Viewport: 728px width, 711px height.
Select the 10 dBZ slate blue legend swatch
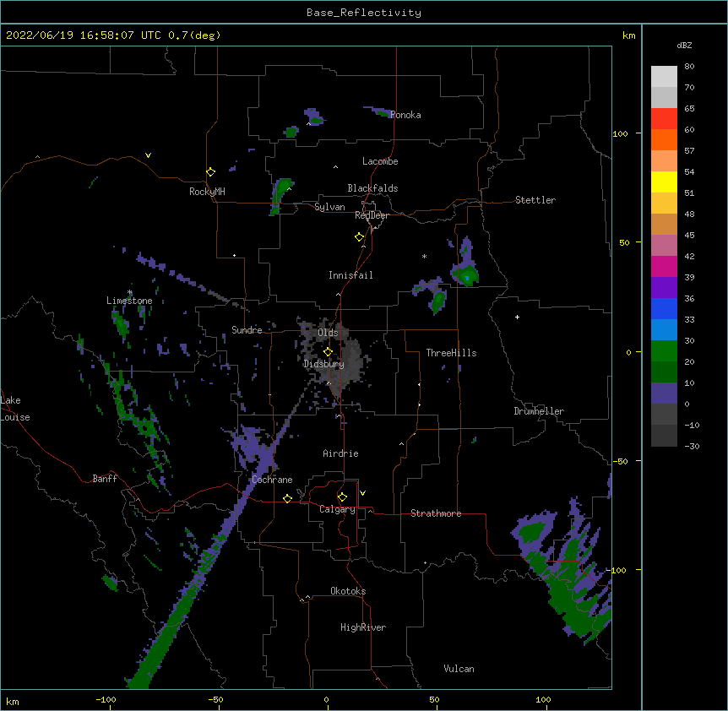(x=664, y=393)
